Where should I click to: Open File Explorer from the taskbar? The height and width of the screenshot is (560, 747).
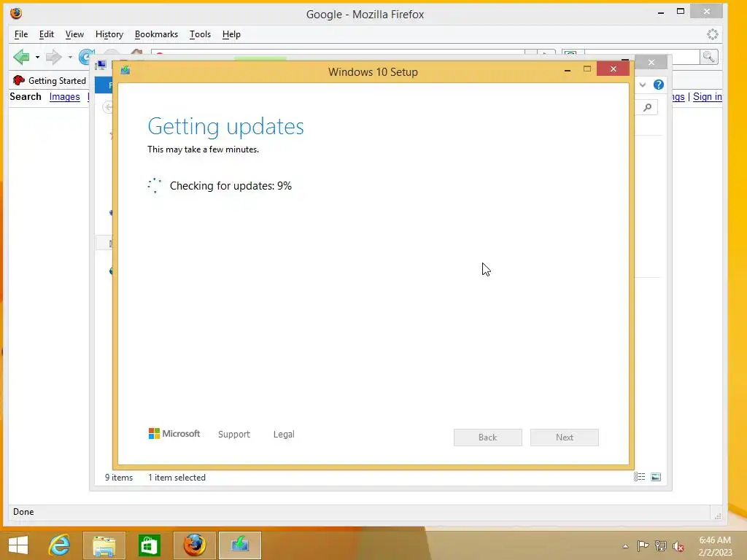tap(104, 545)
